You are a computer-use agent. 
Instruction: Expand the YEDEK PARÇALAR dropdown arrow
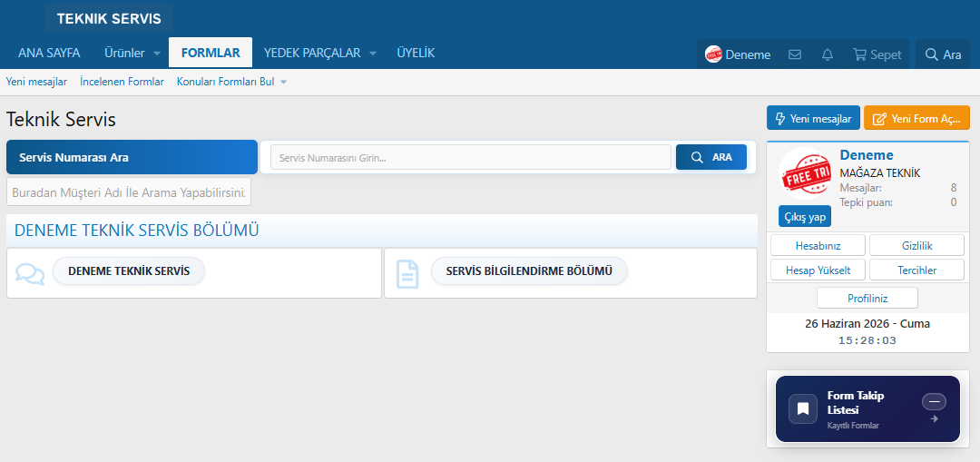[373, 54]
